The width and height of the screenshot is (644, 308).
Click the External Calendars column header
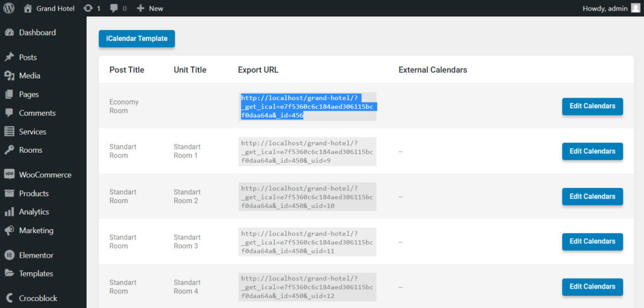pyautogui.click(x=433, y=70)
